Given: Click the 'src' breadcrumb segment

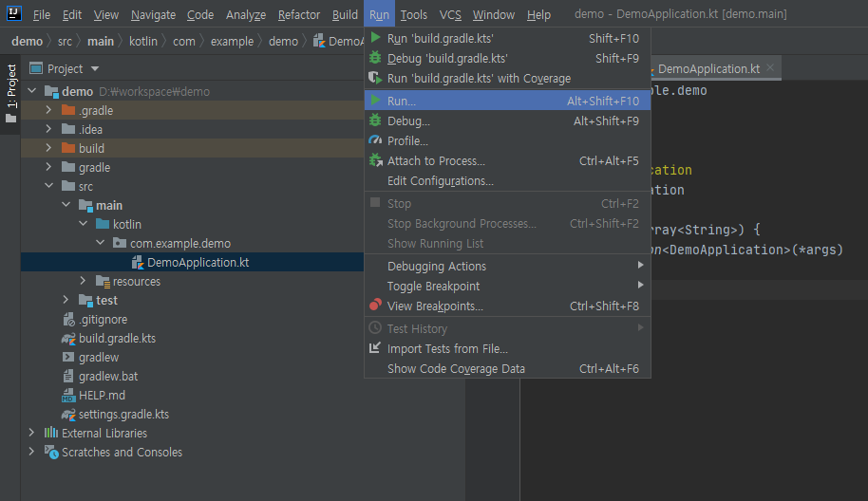Looking at the screenshot, I should coord(65,42).
